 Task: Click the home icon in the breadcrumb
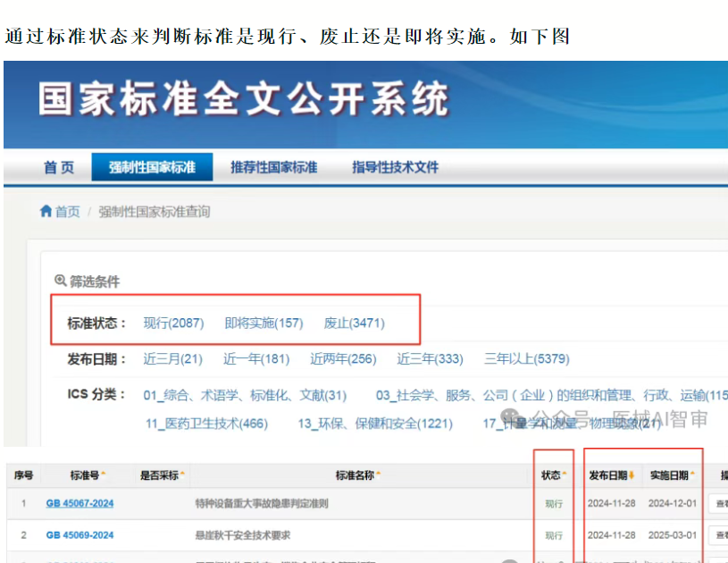coord(46,211)
